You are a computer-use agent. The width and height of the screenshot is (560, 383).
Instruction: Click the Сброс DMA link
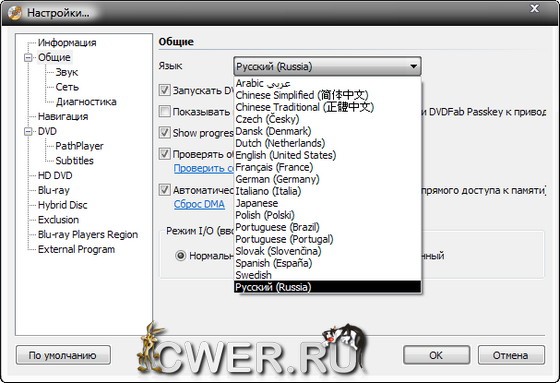pos(199,204)
